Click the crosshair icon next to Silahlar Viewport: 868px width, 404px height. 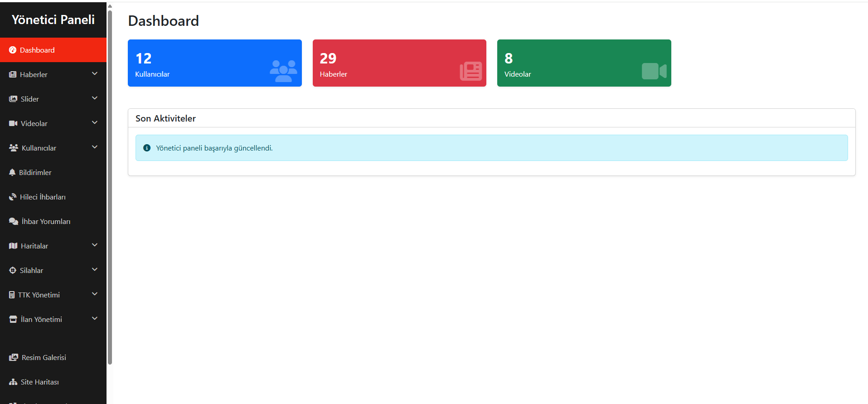coord(13,270)
